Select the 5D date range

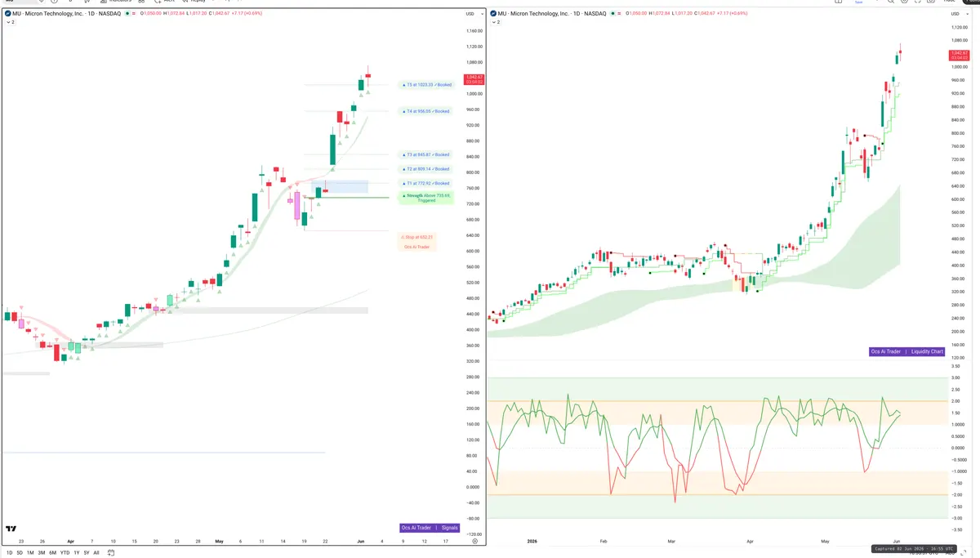pyautogui.click(x=20, y=553)
